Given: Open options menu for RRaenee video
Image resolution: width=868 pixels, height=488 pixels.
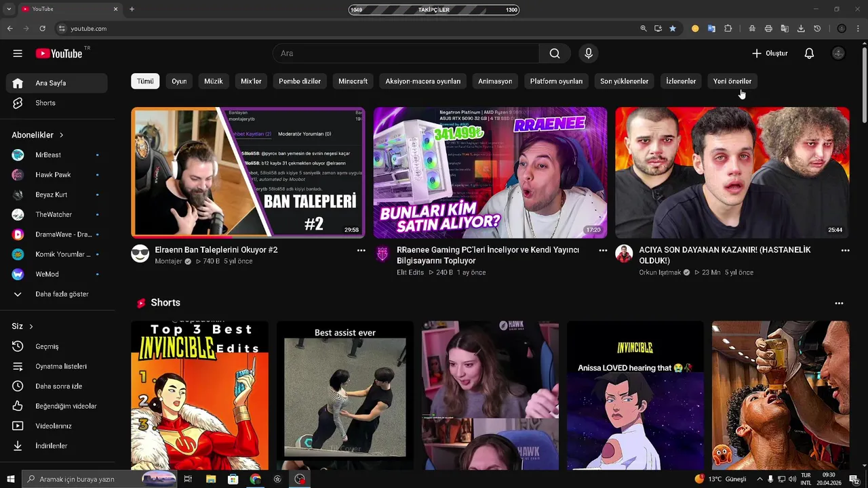Looking at the screenshot, I should pyautogui.click(x=603, y=251).
